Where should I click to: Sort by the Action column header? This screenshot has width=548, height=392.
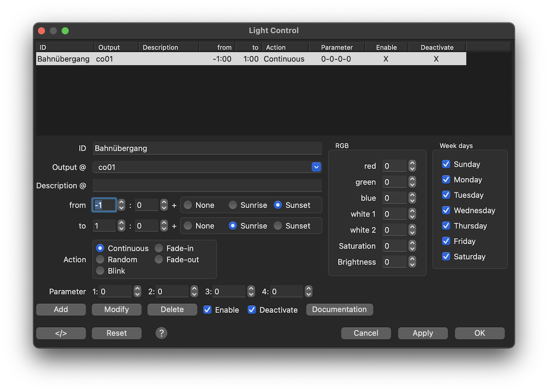click(285, 47)
